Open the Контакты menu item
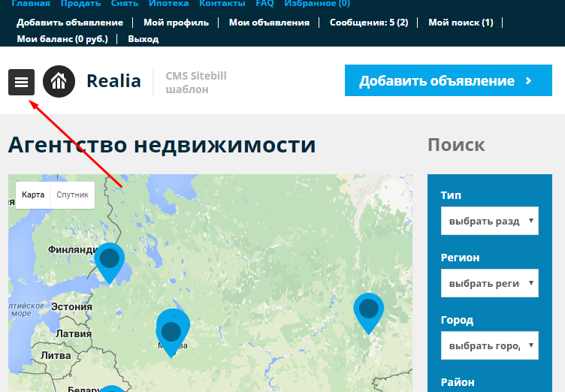Viewport: 565px width, 392px height. (x=222, y=4)
